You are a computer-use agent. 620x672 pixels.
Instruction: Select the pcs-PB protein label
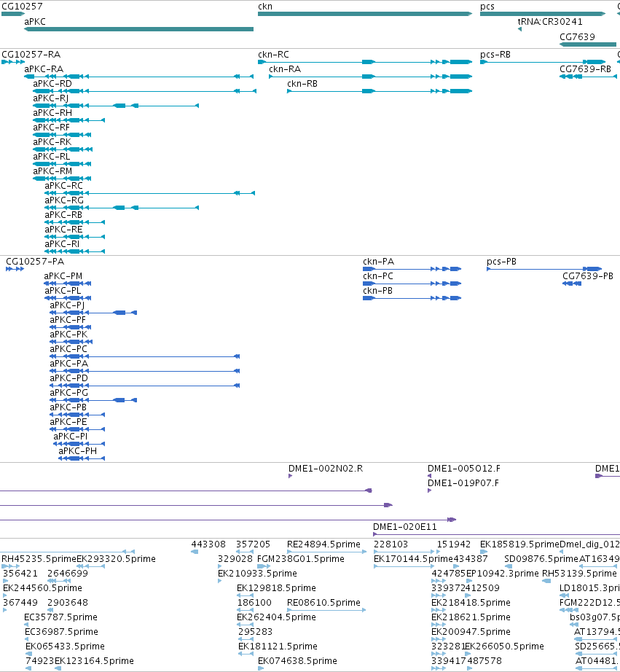[501, 262]
